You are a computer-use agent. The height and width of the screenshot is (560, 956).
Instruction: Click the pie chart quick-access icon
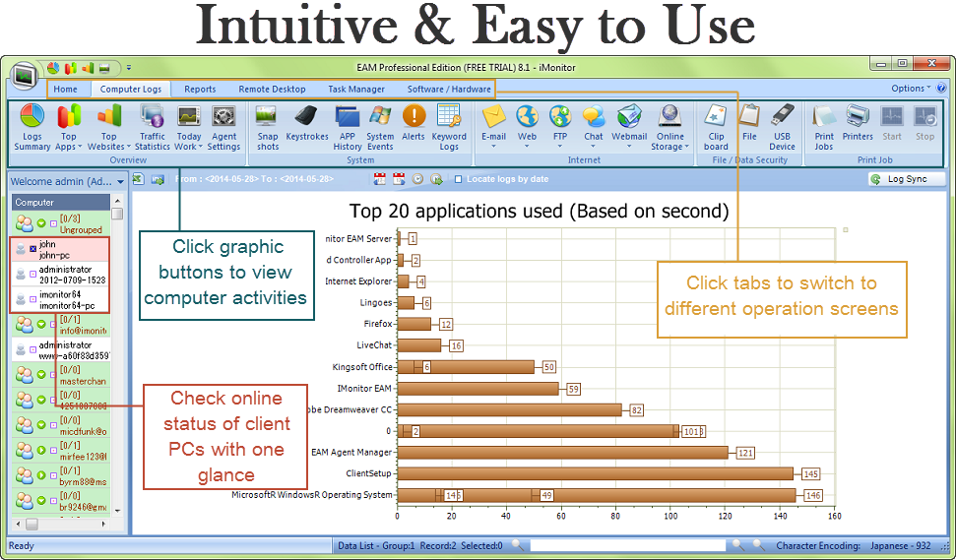coord(53,68)
